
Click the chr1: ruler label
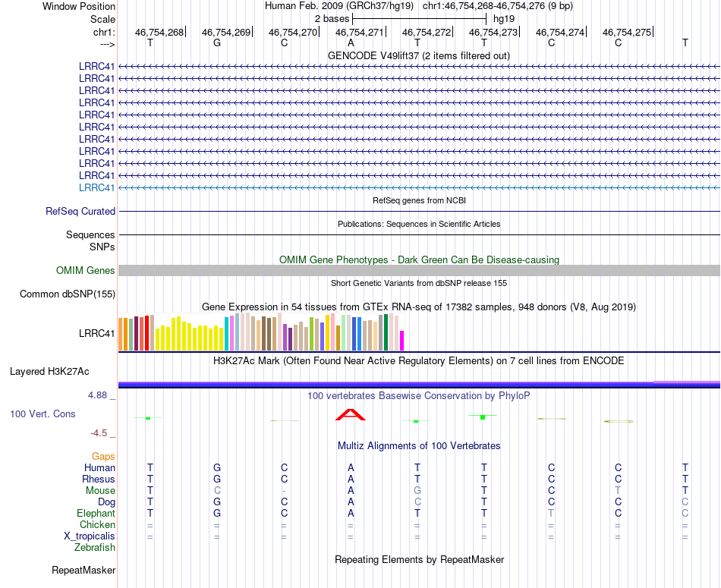pos(104,32)
